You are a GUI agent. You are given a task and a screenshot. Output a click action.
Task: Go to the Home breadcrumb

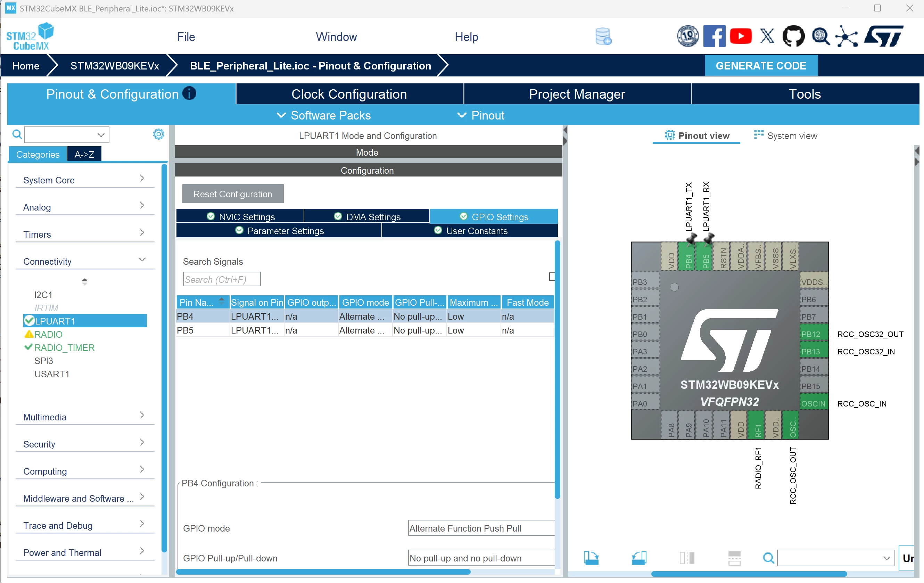click(x=26, y=66)
